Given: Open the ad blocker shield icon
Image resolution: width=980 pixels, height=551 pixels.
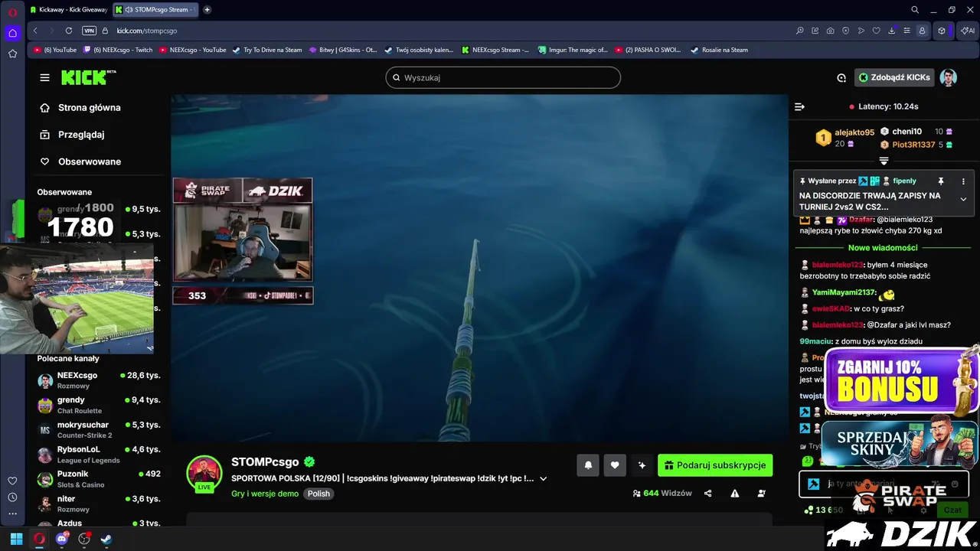Looking at the screenshot, I should 846,31.
